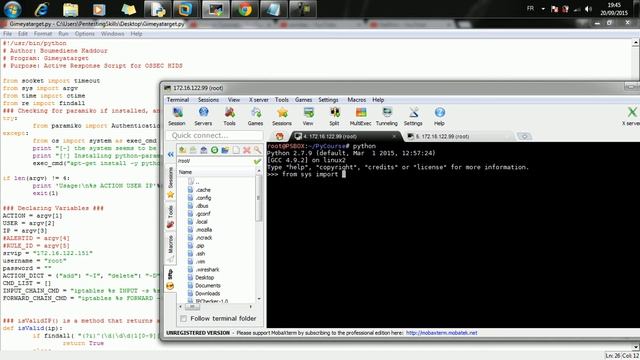
Task: Open Internet Explorer from taskbar
Action: pos(42,9)
